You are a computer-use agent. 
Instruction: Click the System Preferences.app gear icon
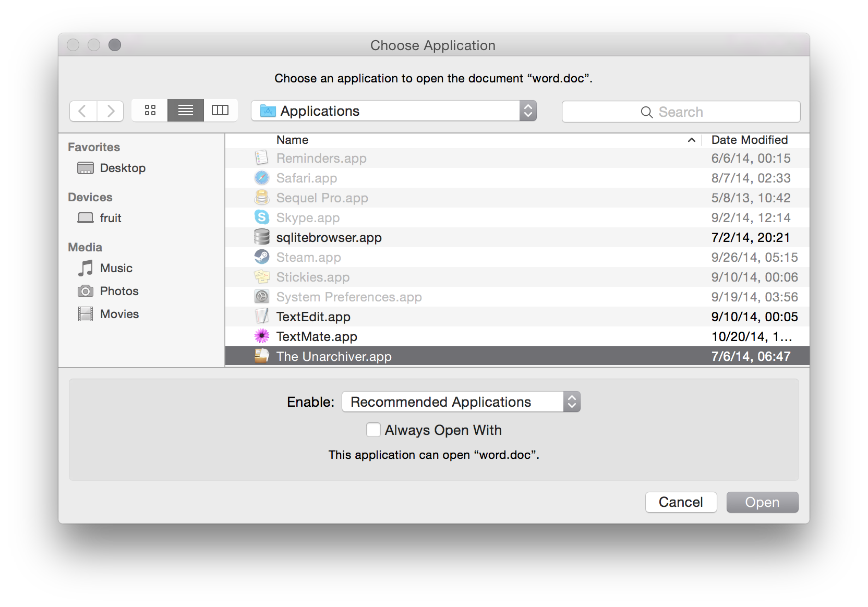coord(262,297)
